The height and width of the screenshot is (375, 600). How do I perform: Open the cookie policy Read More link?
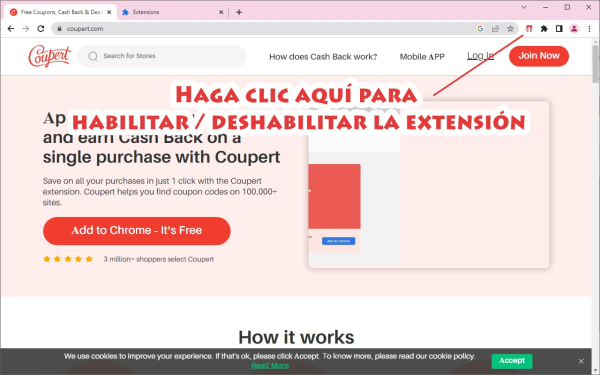[270, 365]
